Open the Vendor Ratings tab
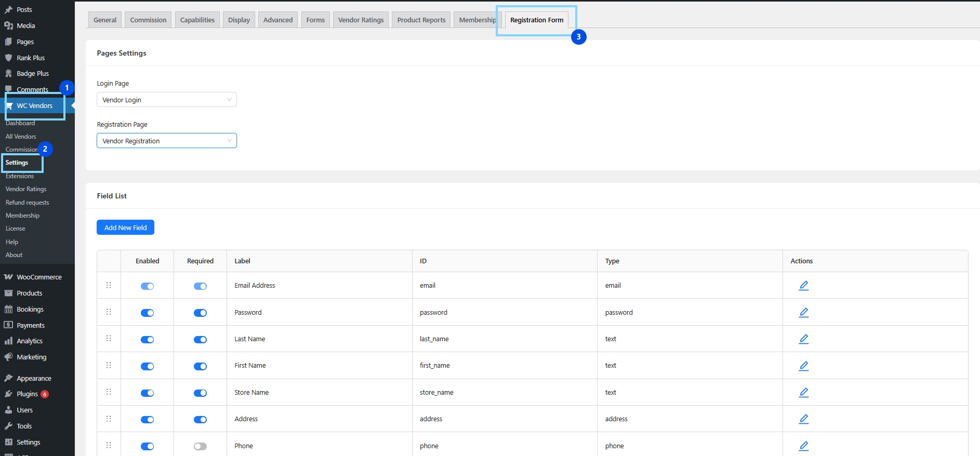This screenshot has width=980, height=456. pyautogui.click(x=361, y=20)
